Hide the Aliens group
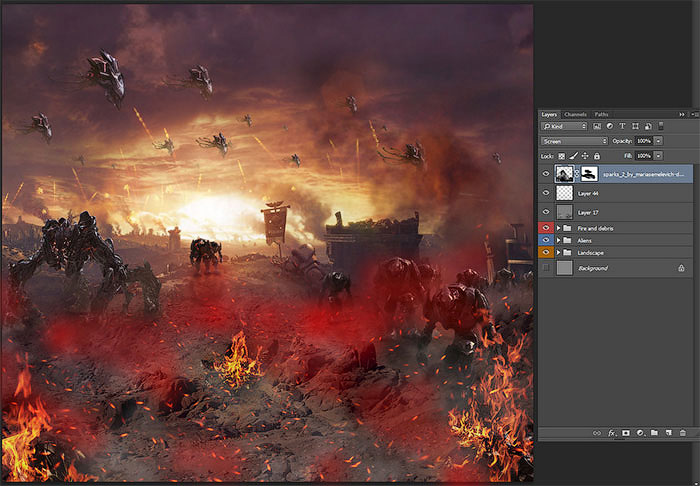The width and height of the screenshot is (700, 486). (x=546, y=240)
